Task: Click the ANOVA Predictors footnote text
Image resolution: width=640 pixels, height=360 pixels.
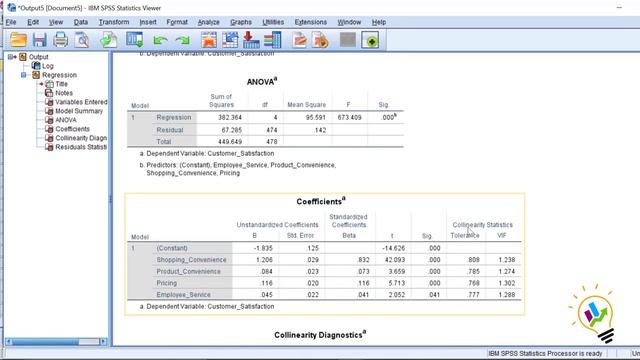Action: 238,169
